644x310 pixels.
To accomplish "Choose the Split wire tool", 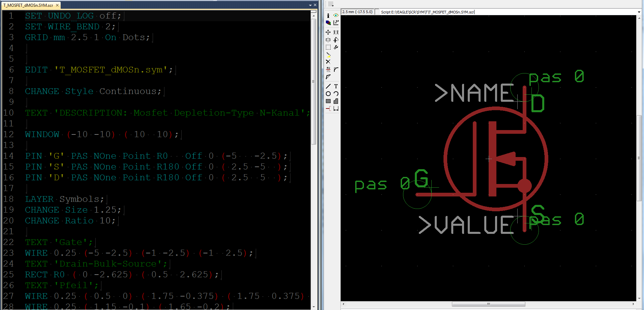I will (328, 77).
